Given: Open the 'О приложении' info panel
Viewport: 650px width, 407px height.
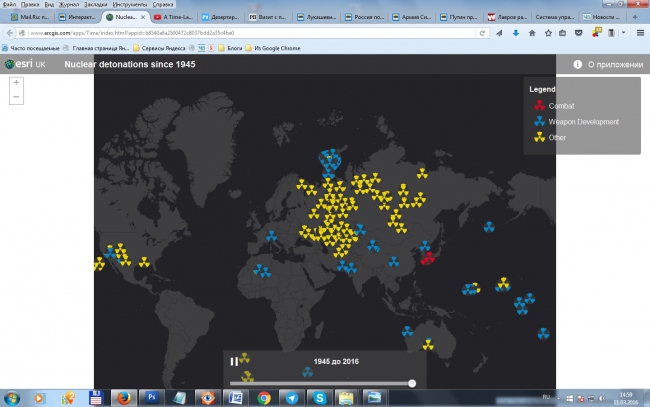Looking at the screenshot, I should [x=609, y=65].
